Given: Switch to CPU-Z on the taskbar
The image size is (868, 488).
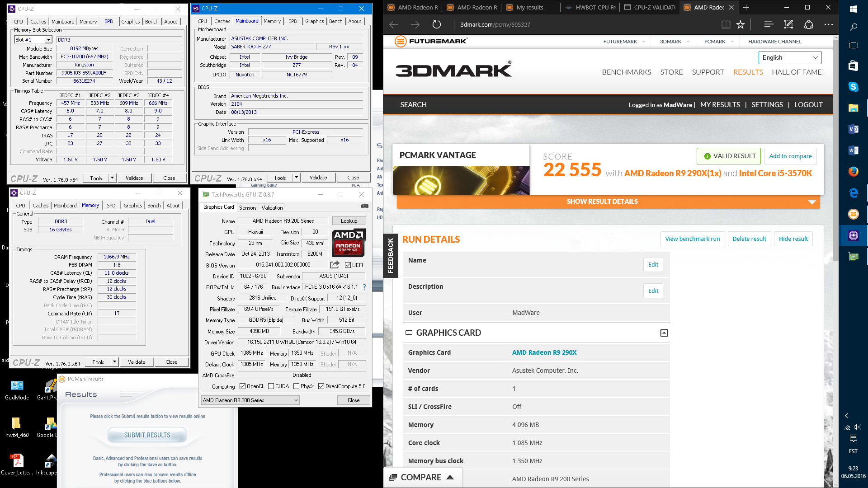Looking at the screenshot, I should click(x=853, y=235).
